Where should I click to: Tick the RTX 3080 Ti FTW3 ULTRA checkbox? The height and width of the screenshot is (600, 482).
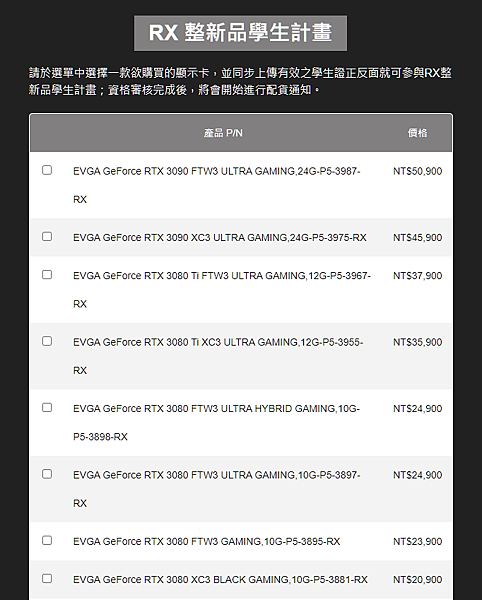(x=47, y=275)
